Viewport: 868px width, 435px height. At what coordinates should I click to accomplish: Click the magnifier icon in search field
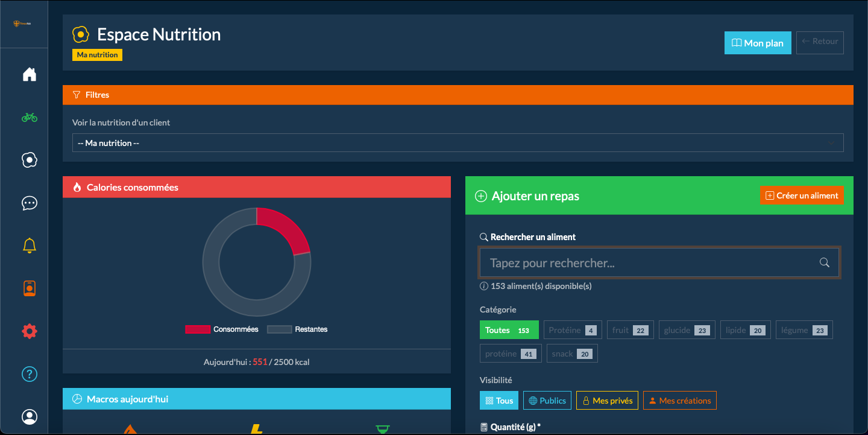coord(824,262)
